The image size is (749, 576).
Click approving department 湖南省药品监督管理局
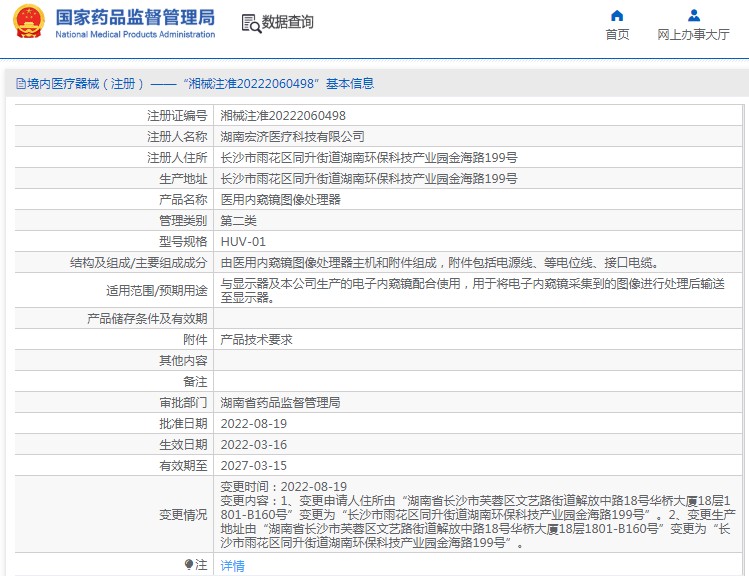point(280,403)
